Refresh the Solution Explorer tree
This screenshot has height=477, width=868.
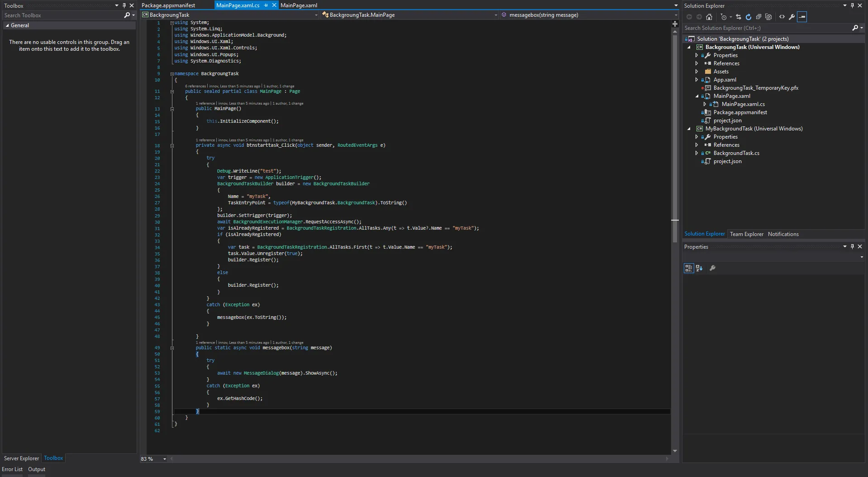coord(749,17)
